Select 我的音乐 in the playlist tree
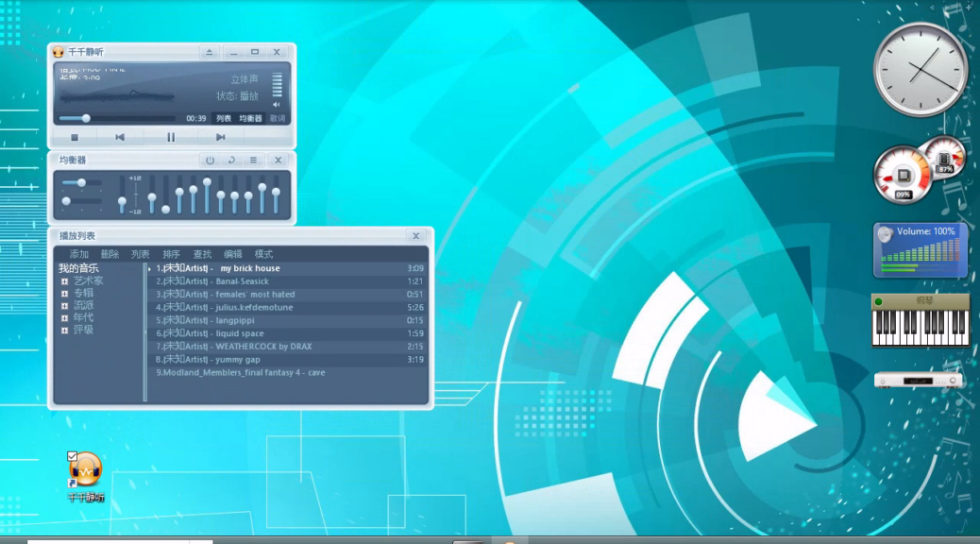Screen dimensions: 980x544 pos(78,268)
